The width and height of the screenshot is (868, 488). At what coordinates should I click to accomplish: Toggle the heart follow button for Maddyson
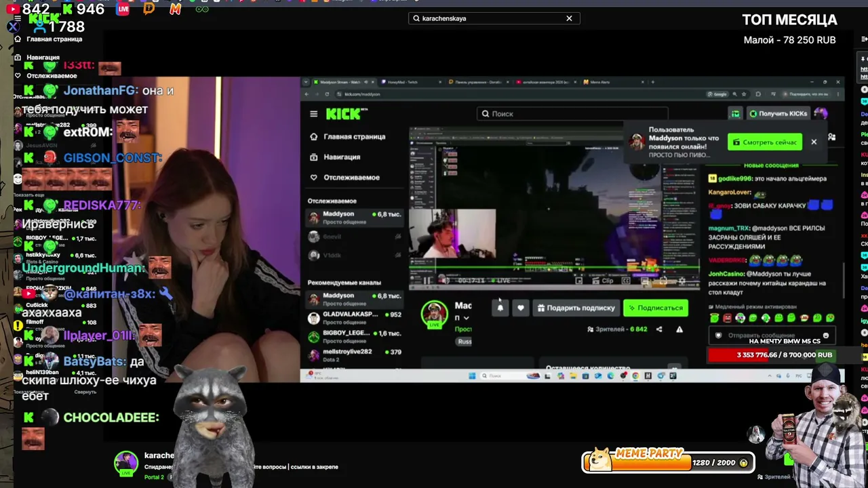[521, 308]
